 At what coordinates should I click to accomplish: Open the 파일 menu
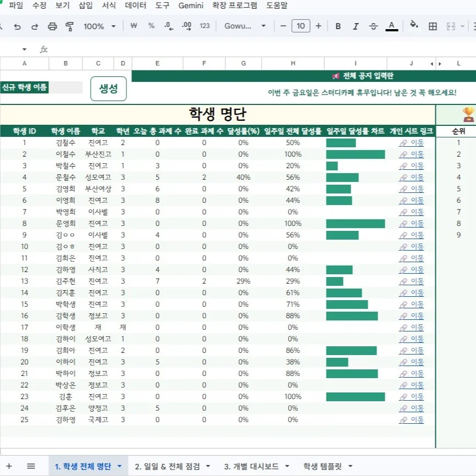pos(16,5)
